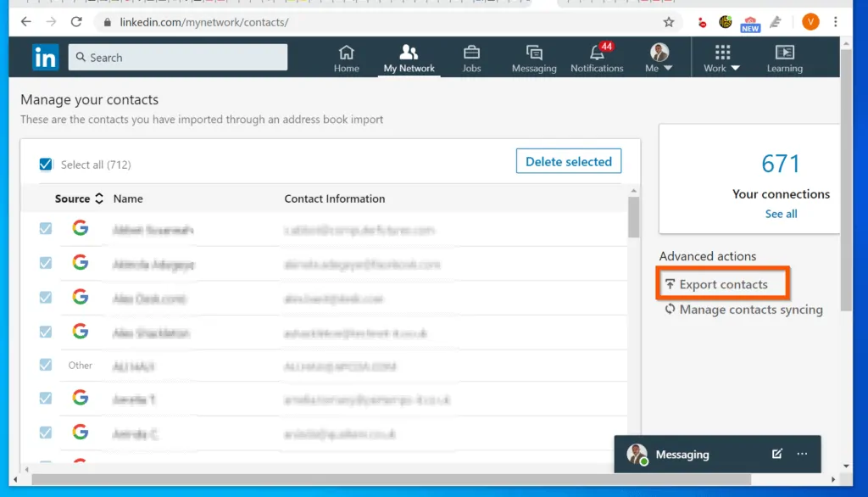Open the Jobs page
This screenshot has height=497, width=868.
[x=471, y=59]
